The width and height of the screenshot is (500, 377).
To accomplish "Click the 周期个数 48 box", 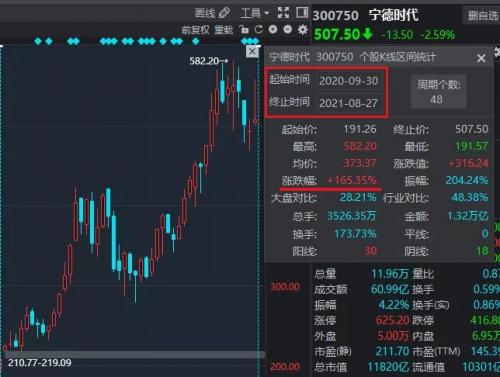I will (x=439, y=92).
